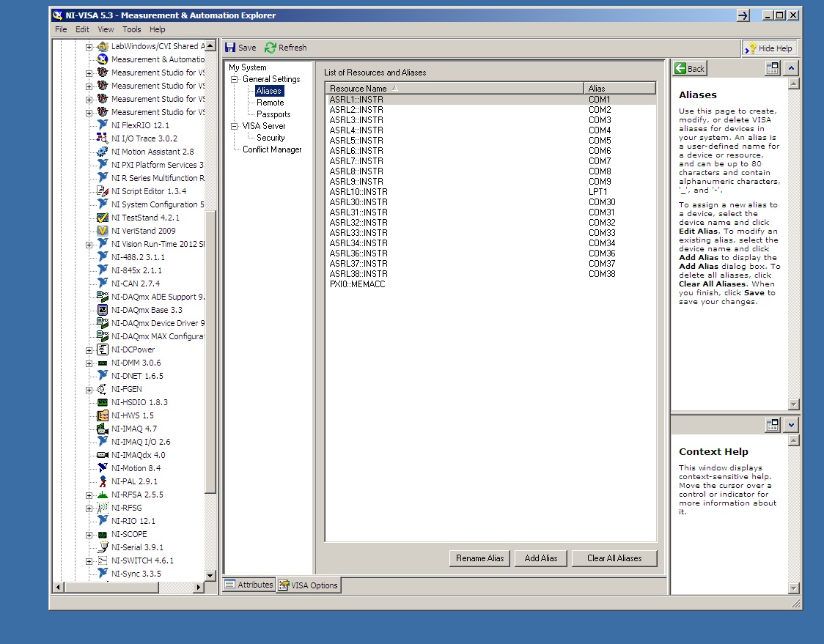Click the Alias column header

tap(620, 88)
